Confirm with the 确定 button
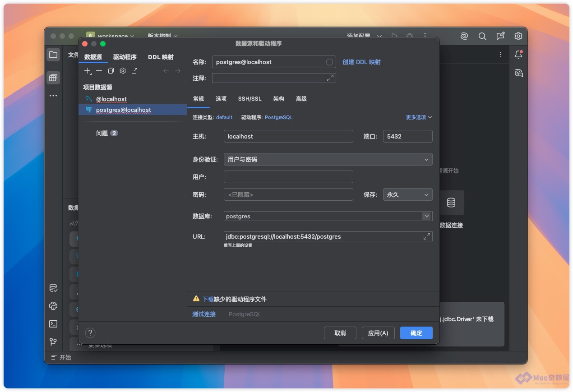Image resolution: width=573 pixels, height=392 pixels. coord(416,333)
